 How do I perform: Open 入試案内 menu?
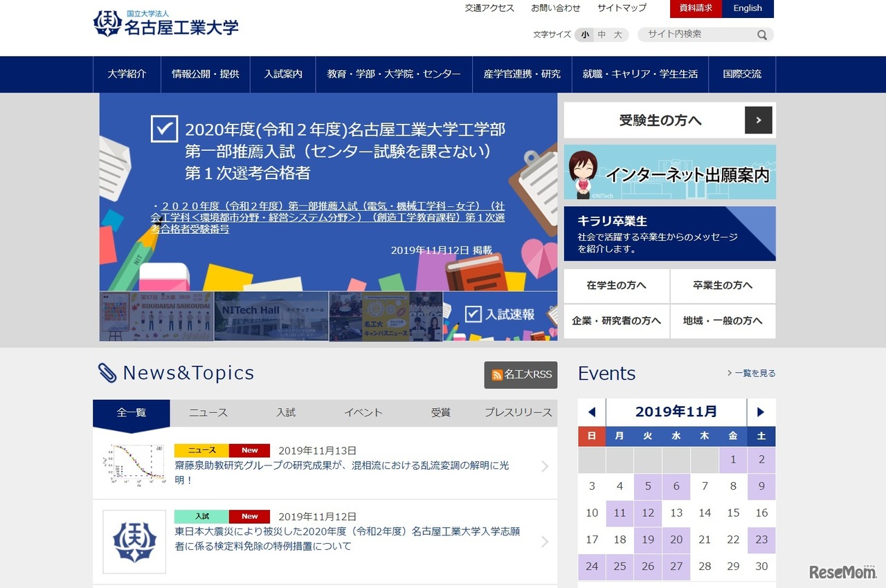(x=283, y=74)
